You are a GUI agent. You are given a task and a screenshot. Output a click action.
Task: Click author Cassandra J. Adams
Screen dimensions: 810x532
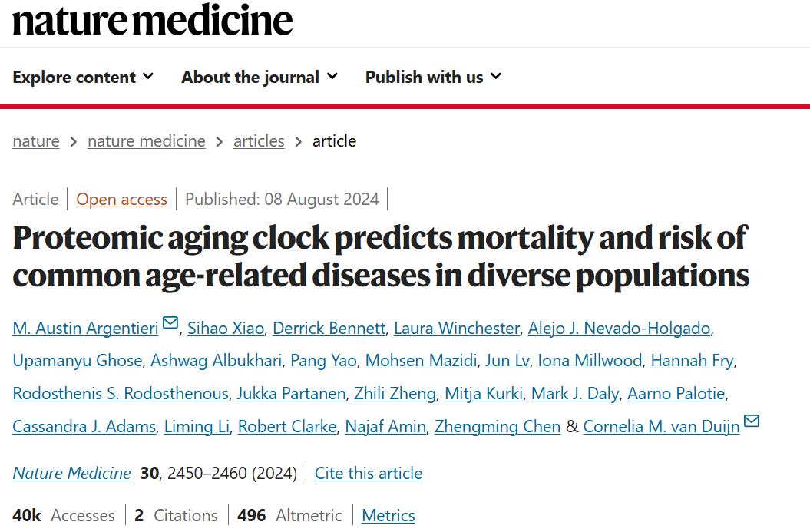[84, 427]
